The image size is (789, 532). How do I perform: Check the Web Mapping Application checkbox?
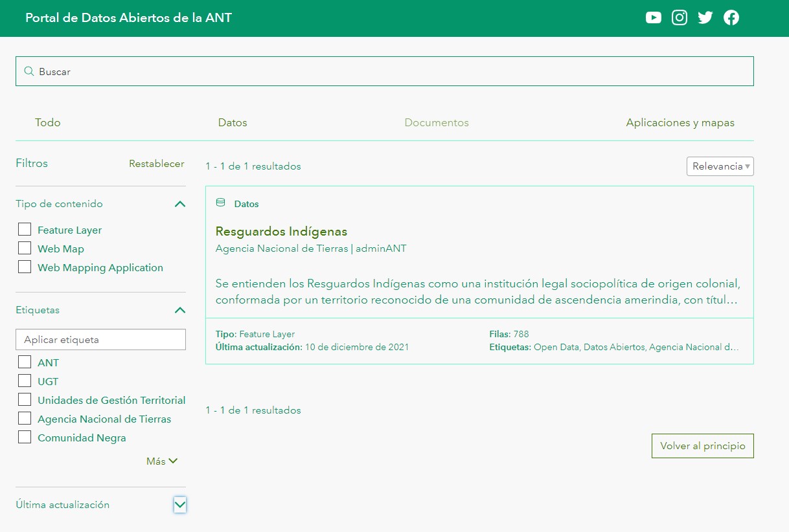click(25, 267)
